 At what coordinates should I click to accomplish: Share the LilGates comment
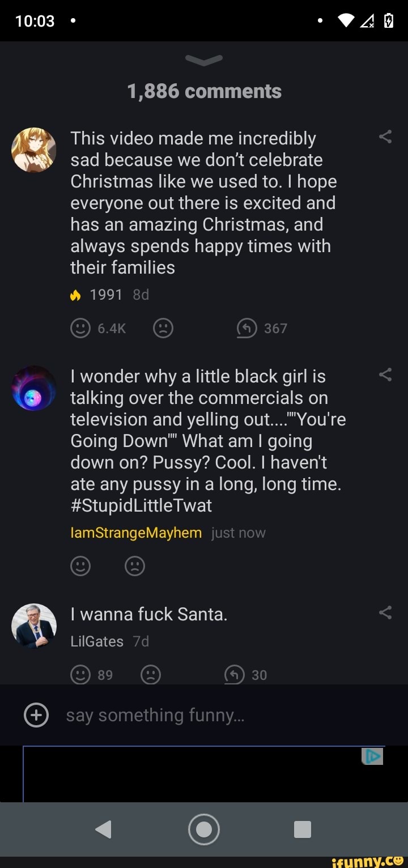tap(385, 612)
